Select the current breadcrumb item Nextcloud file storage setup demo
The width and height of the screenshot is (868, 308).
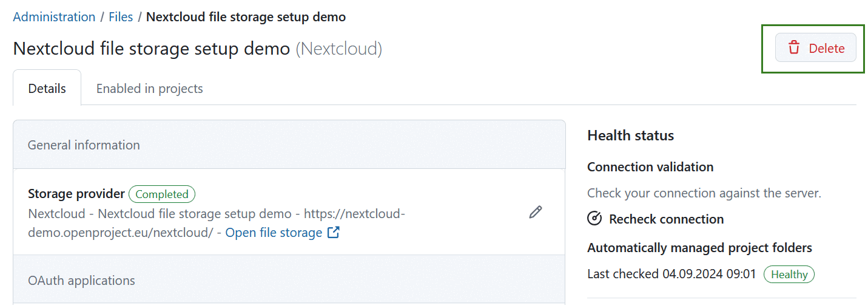point(246,17)
